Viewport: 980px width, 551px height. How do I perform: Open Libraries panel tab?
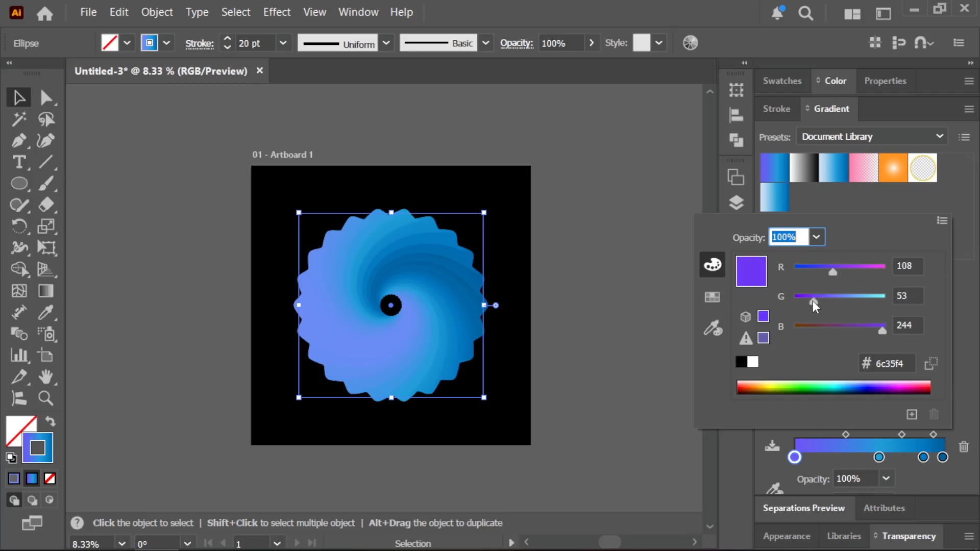click(844, 536)
